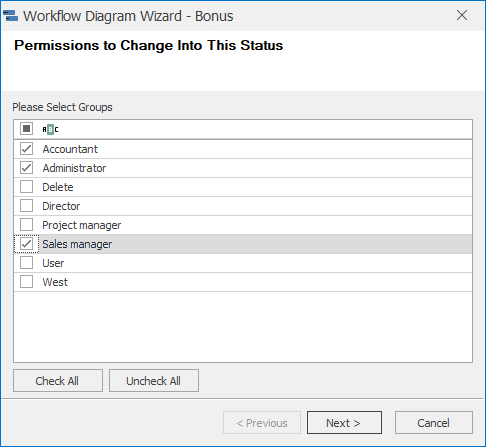Click the Uncheck All button
Image resolution: width=486 pixels, height=447 pixels.
(x=154, y=380)
